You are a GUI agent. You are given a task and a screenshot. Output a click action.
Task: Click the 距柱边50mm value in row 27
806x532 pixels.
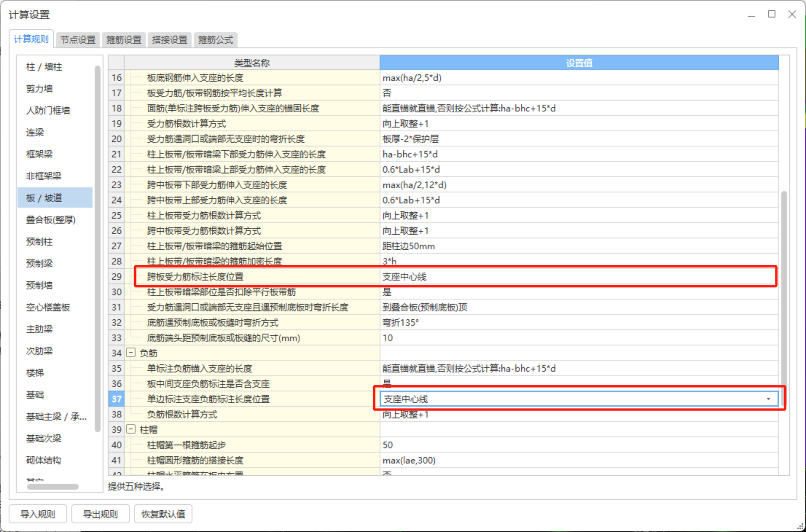(579, 246)
